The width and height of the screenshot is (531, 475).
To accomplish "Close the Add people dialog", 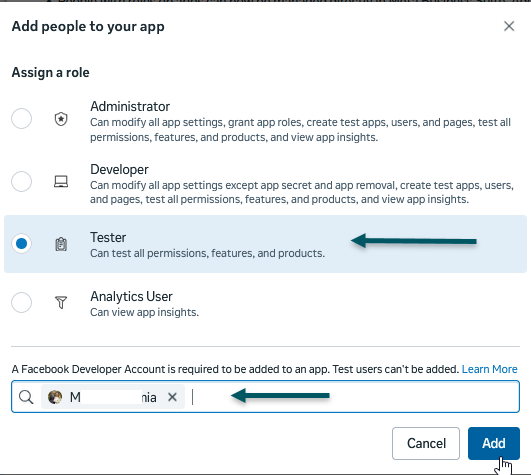I will click(x=509, y=26).
